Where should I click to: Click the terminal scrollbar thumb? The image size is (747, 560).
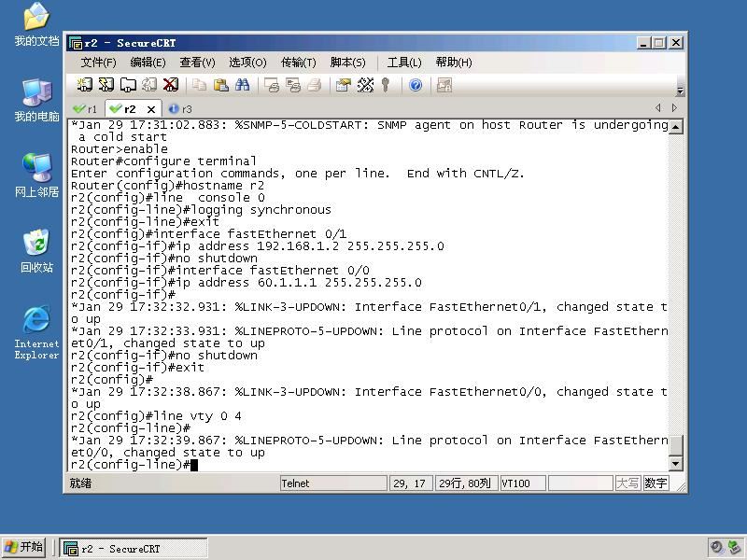pos(676,445)
